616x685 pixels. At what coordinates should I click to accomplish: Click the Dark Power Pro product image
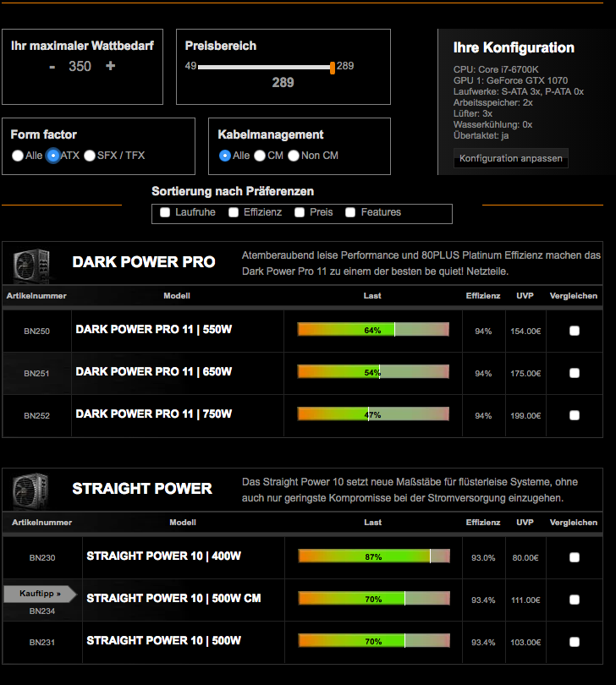(31, 265)
